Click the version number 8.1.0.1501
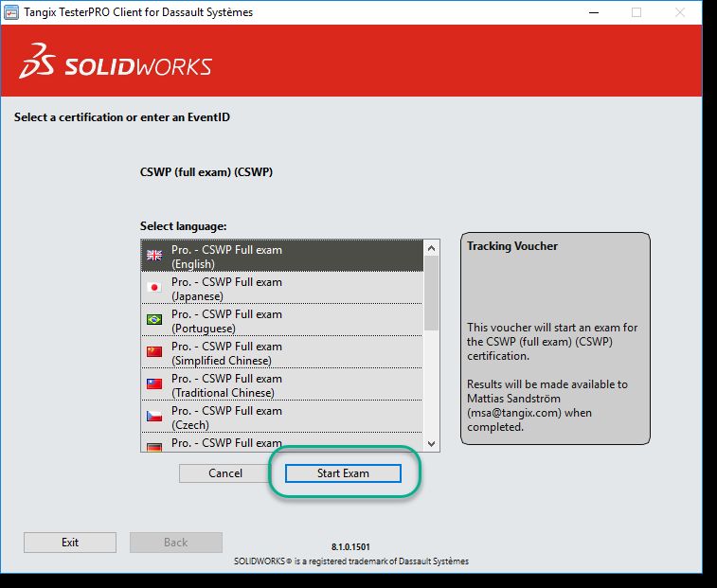 point(350,546)
